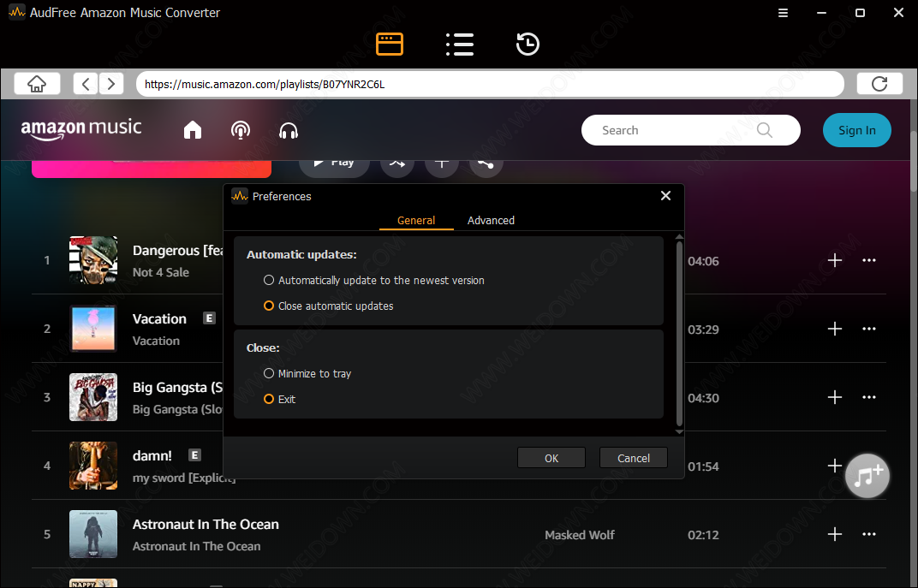The image size is (918, 588).
Task: Switch to the Advanced tab
Action: (x=491, y=220)
